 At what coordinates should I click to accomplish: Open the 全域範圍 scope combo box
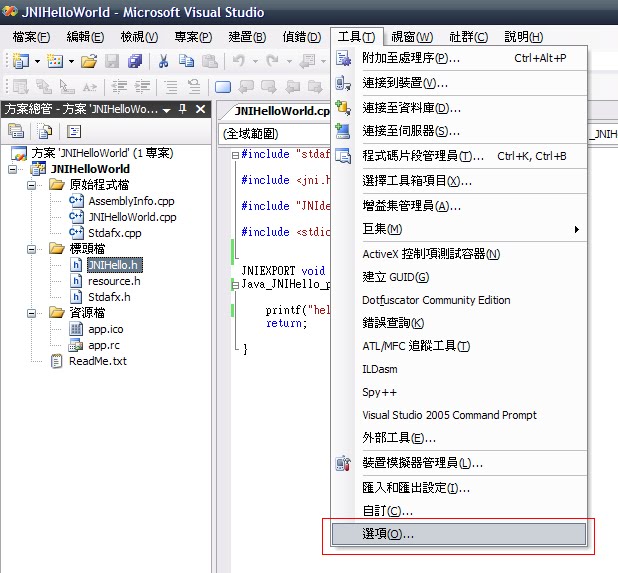[x=274, y=134]
